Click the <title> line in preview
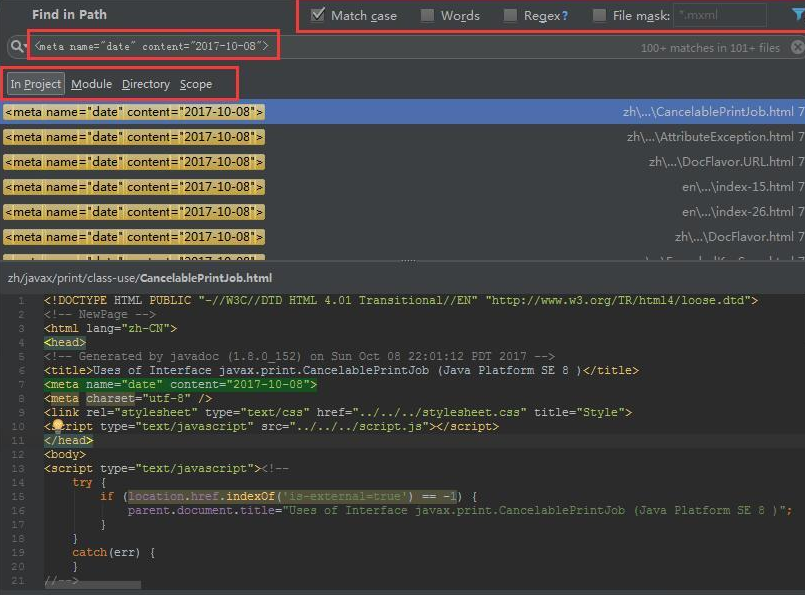805x595 pixels. pyautogui.click(x=341, y=370)
